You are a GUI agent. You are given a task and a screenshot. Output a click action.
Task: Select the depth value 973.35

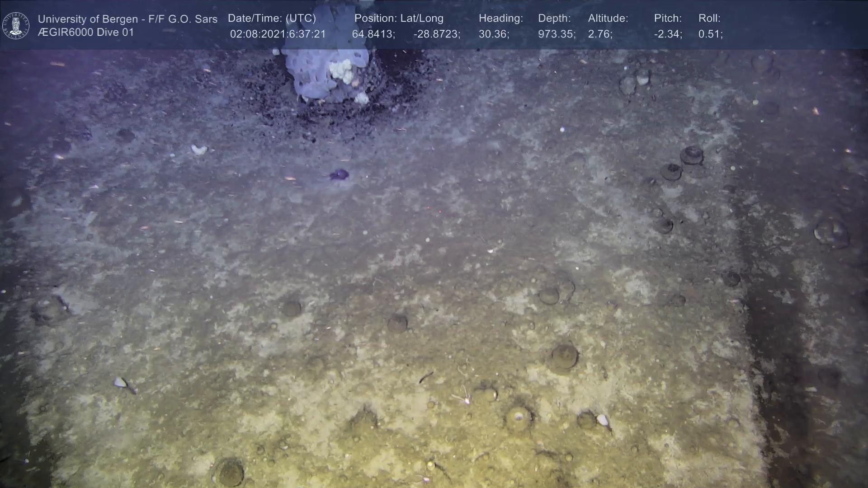tap(557, 34)
